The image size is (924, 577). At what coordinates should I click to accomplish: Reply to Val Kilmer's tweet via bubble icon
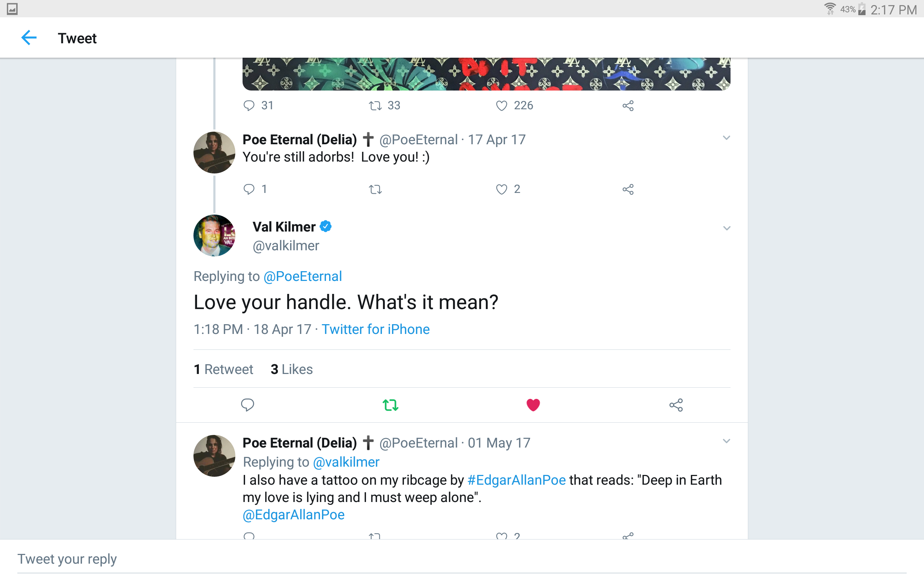[247, 405]
